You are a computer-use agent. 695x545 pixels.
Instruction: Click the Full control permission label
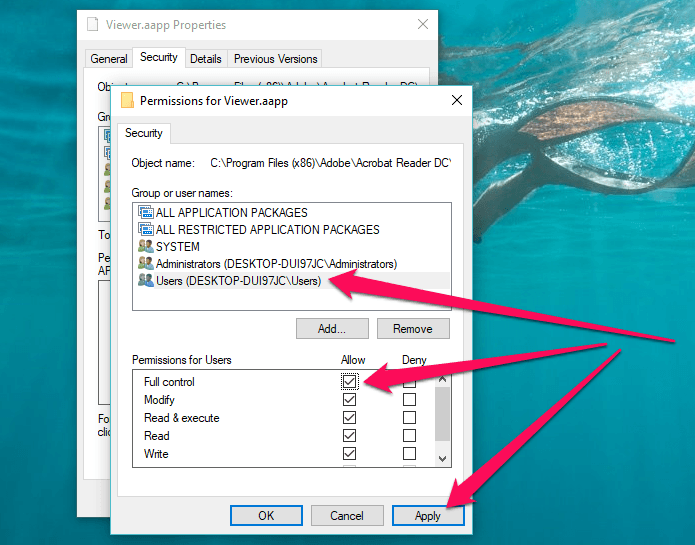pos(169,382)
